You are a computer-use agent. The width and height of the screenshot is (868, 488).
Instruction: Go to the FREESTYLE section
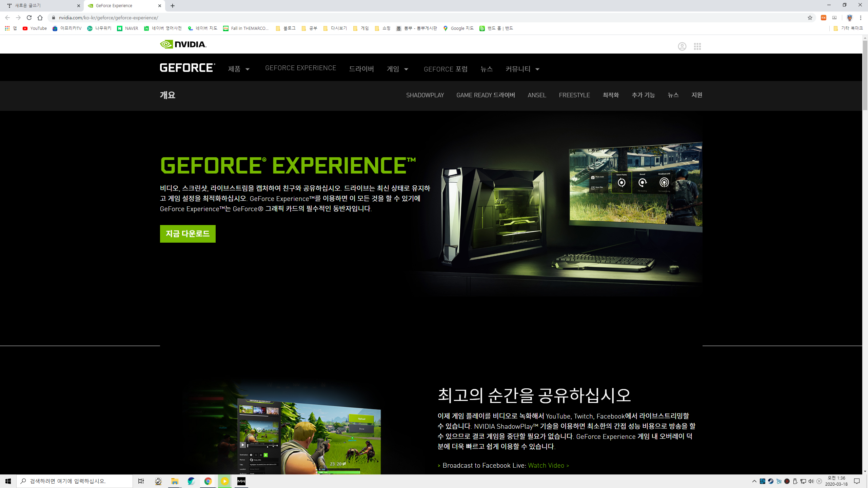tap(574, 95)
